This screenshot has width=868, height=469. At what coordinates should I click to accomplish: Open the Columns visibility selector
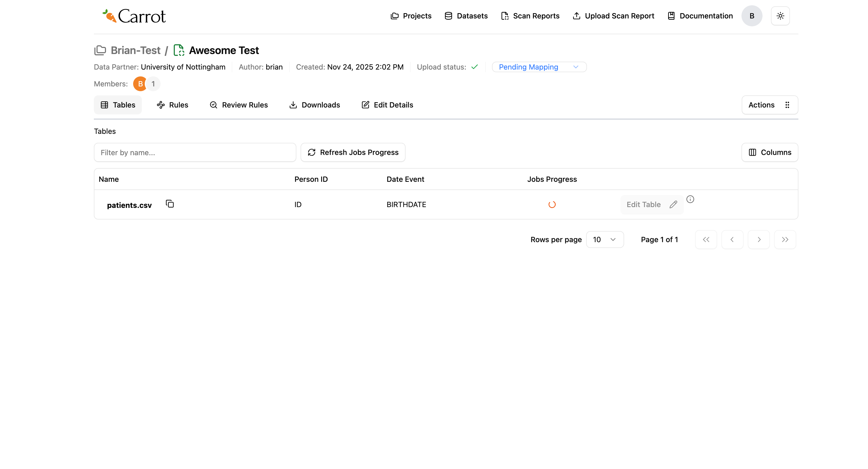click(x=769, y=152)
